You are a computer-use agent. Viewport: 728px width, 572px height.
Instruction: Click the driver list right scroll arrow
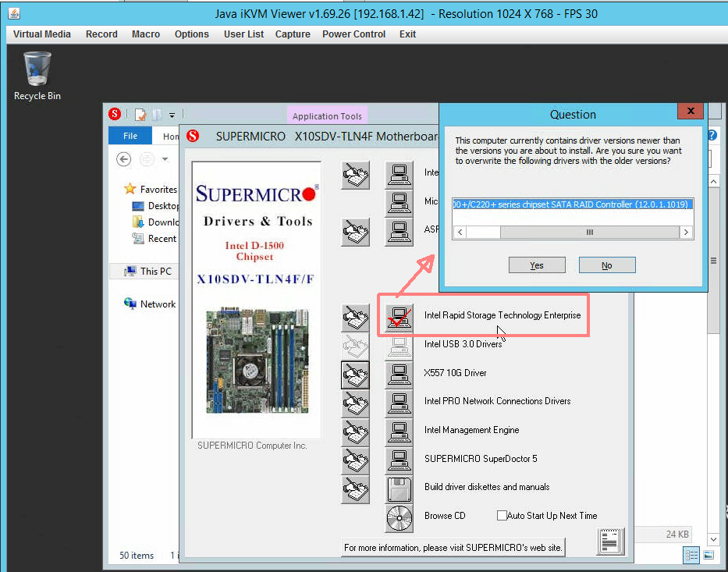tap(686, 232)
